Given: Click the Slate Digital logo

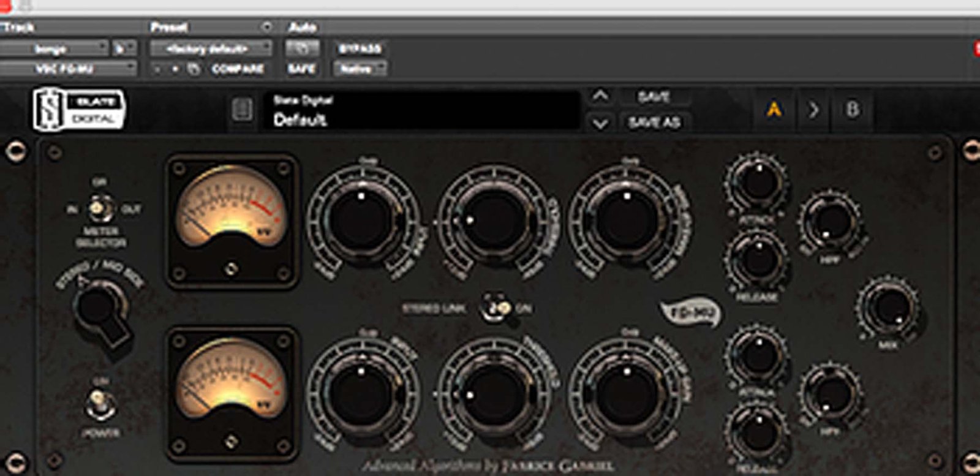Looking at the screenshot, I should pos(78,110).
